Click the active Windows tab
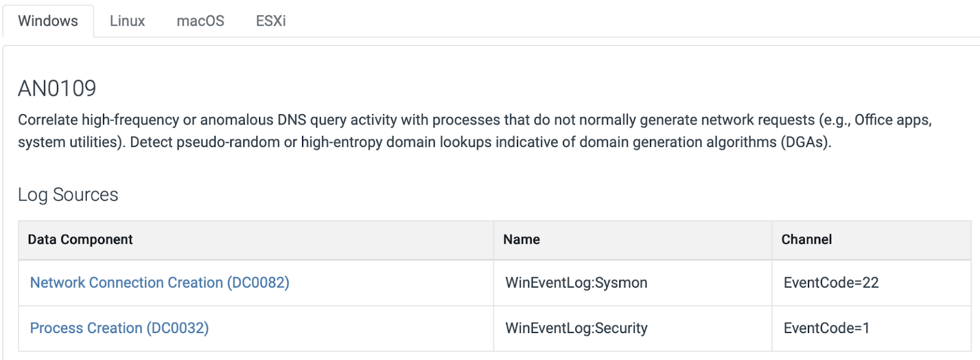980x360 pixels. point(48,21)
